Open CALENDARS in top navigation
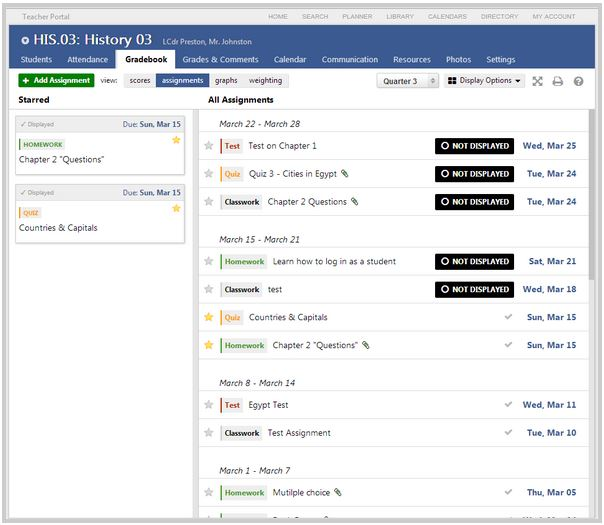 (447, 17)
